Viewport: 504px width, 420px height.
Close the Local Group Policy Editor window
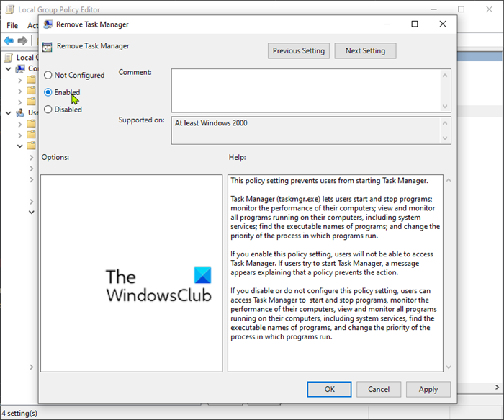click(x=489, y=9)
